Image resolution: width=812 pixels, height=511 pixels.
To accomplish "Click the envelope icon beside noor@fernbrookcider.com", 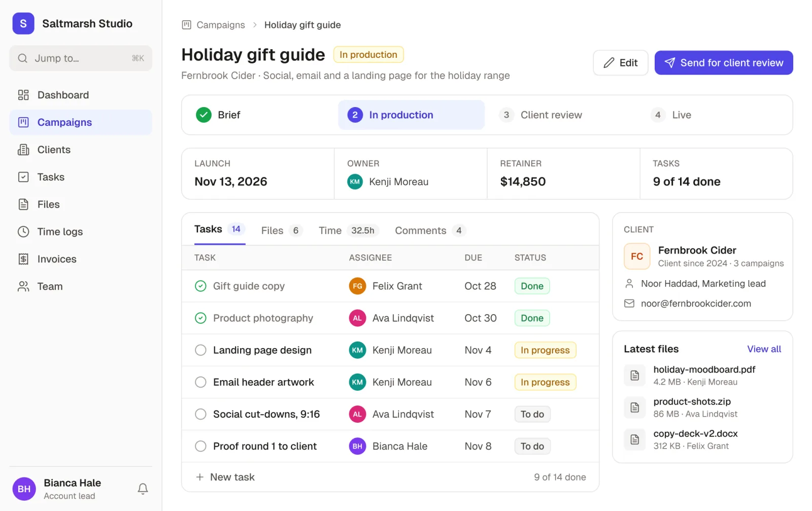I will (x=629, y=303).
